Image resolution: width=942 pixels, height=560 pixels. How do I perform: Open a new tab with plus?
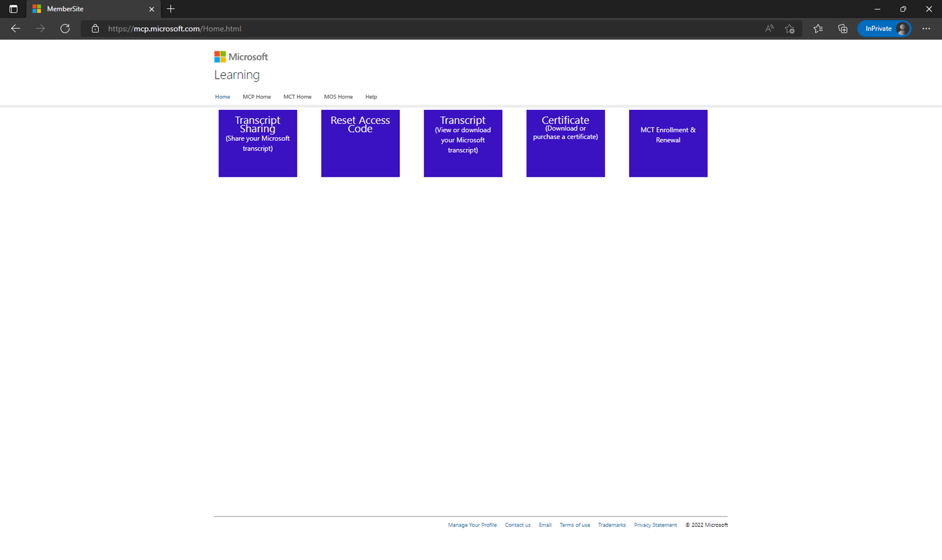point(171,9)
